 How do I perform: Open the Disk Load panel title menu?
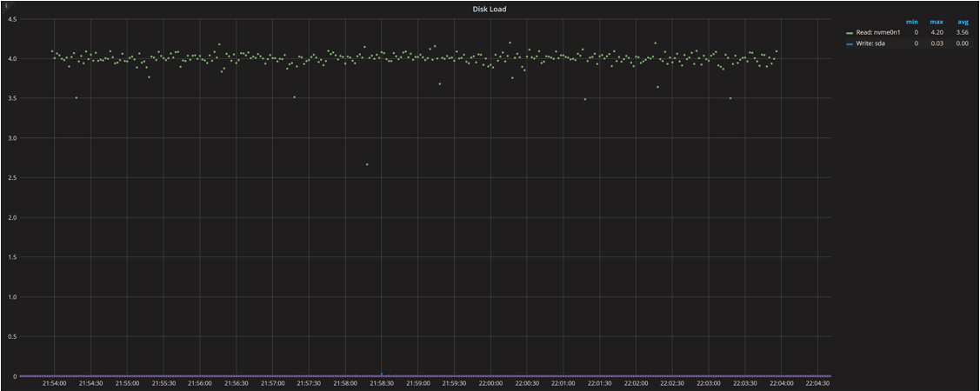(490, 9)
